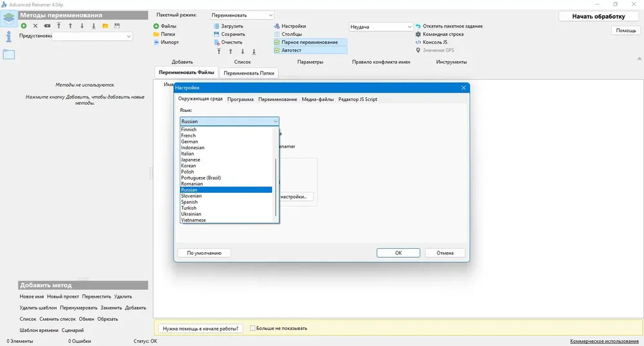Add the Сценарий method

click(73, 330)
